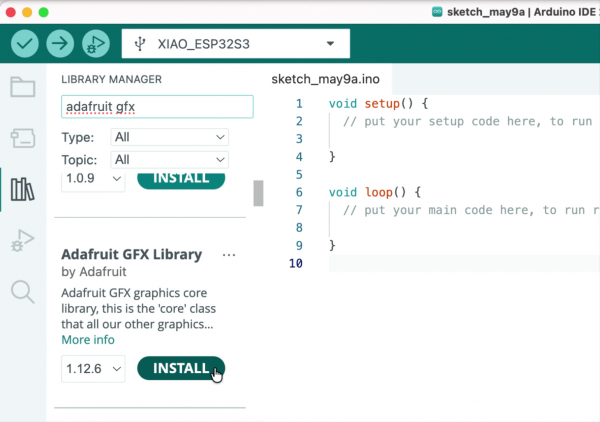The height and width of the screenshot is (422, 600).
Task: Click the library search field with adafruit gfx
Action: pos(157,107)
